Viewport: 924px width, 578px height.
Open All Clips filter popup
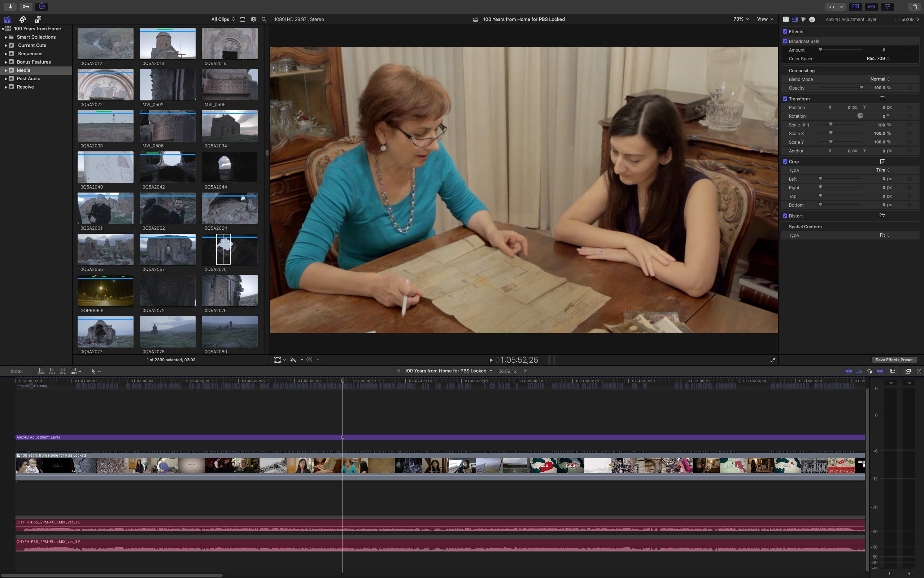[x=223, y=19]
